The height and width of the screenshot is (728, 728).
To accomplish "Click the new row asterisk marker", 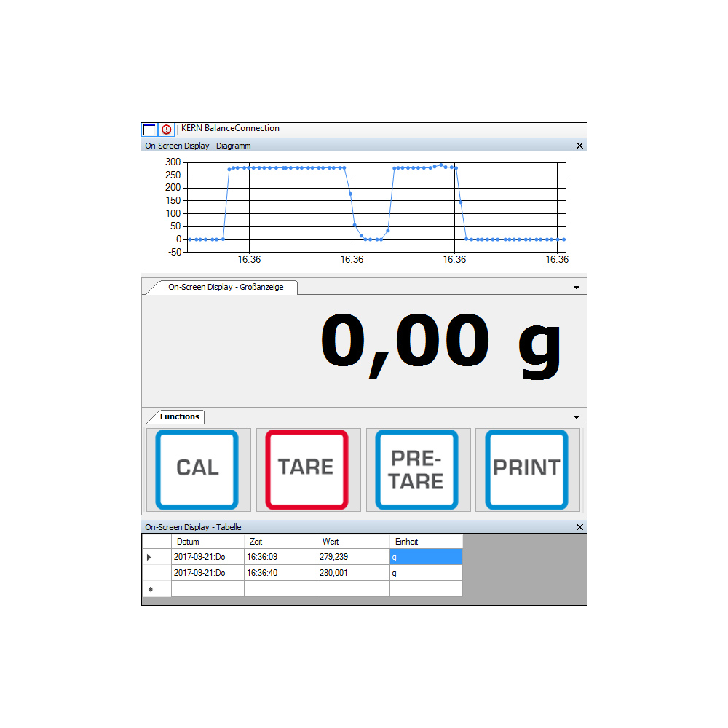I will 151,589.
